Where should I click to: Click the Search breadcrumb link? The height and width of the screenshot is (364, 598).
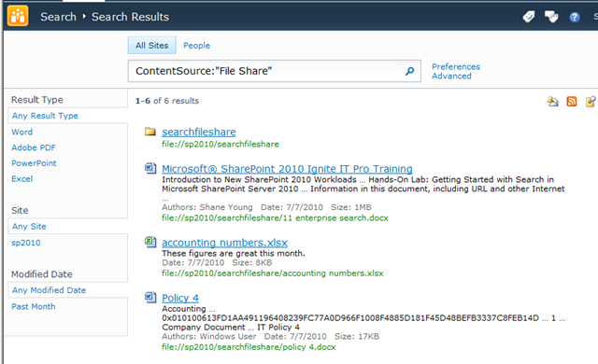click(58, 17)
